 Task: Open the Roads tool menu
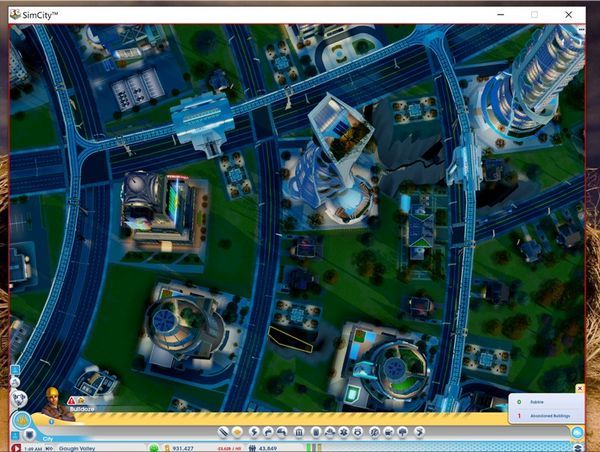[223, 432]
